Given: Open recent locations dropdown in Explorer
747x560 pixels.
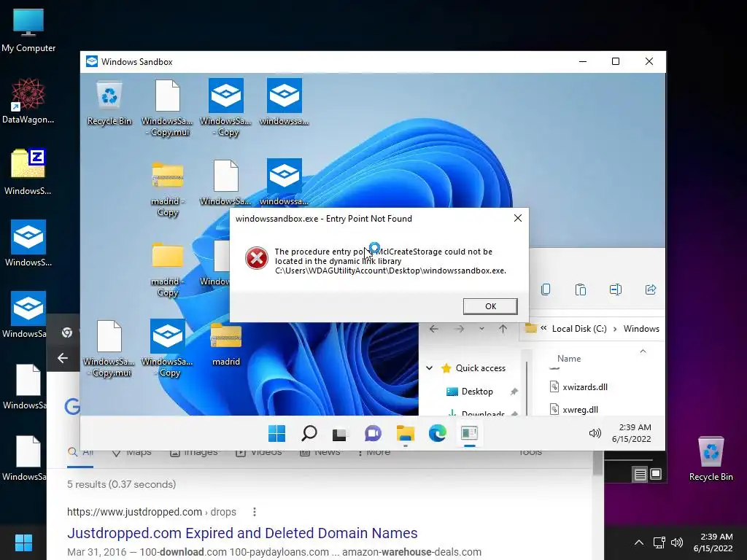Looking at the screenshot, I should click(x=481, y=329).
